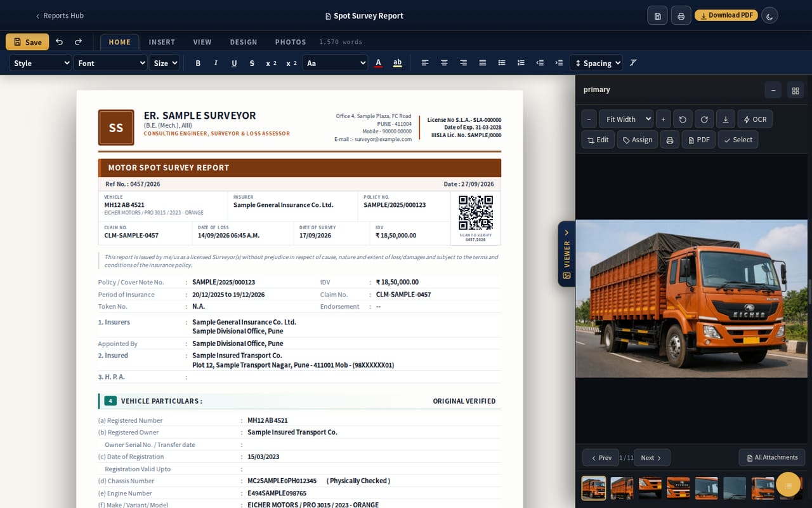Open the Size dropdown

[164, 63]
